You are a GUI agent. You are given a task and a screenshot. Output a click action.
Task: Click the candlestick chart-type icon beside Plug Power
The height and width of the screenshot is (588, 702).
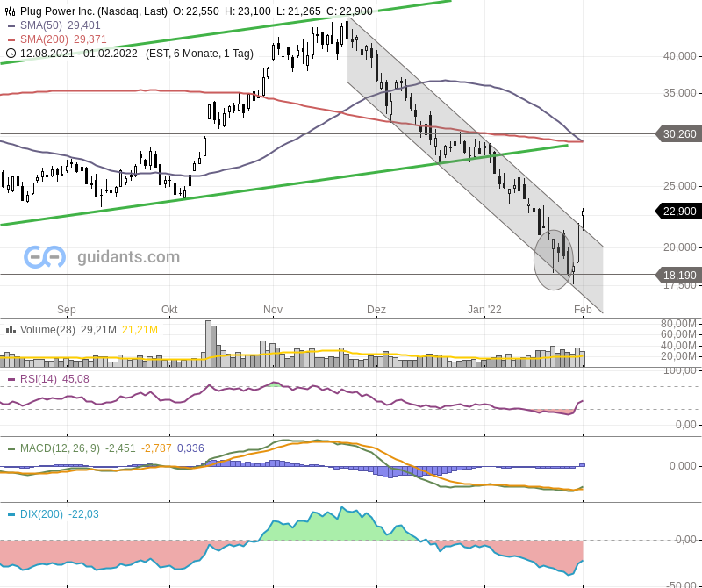[x=10, y=11]
